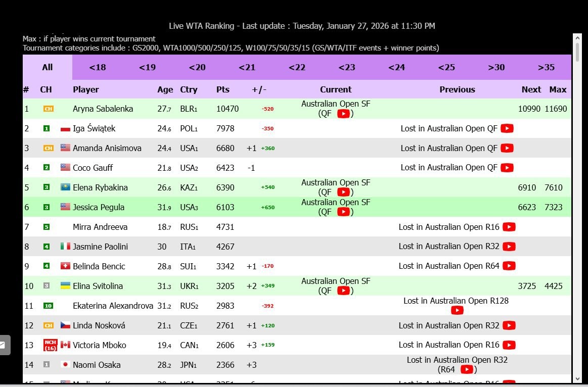This screenshot has width=588, height=387.
Task: Click the Pts column header
Action: point(223,89)
